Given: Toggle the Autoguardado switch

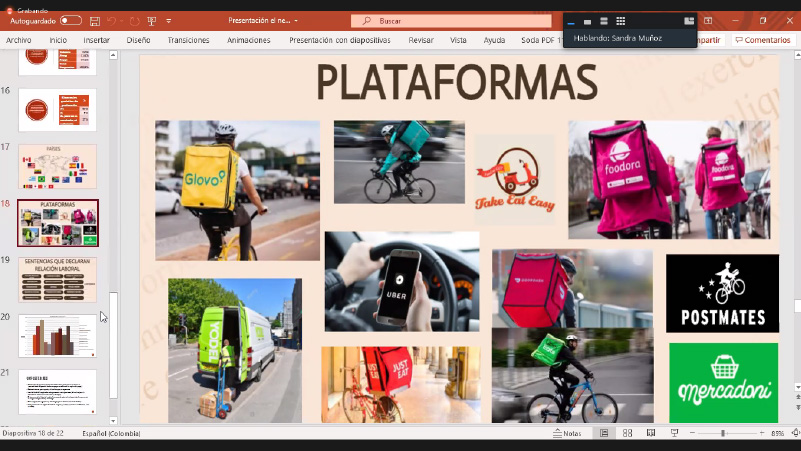Looking at the screenshot, I should pyautogui.click(x=70, y=21).
